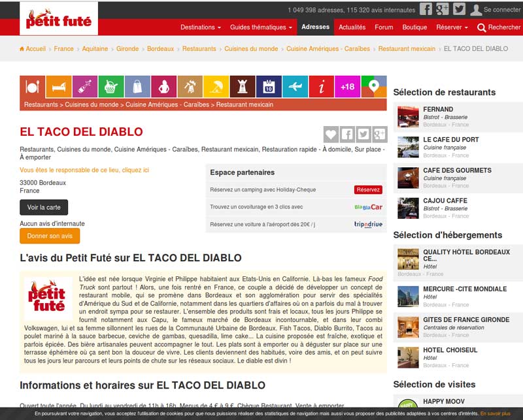This screenshot has width=523, height=420.
Task: Click the Facebook icon in header
Action: tap(426, 9)
